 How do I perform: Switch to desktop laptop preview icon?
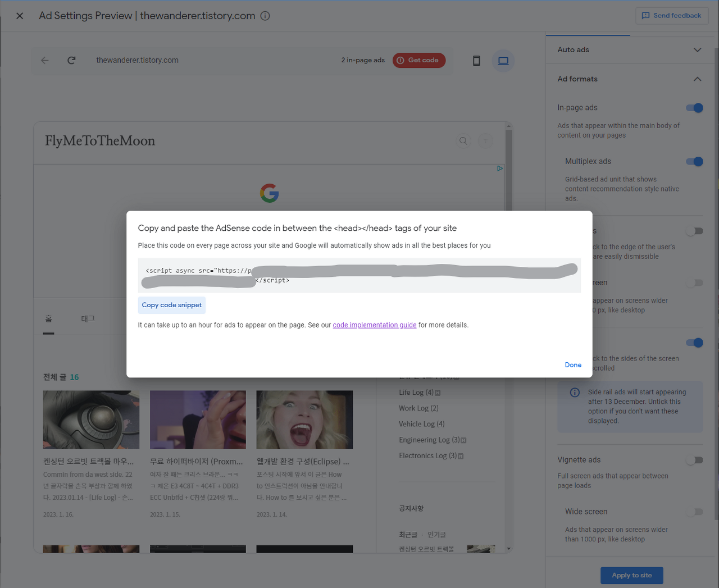click(x=503, y=61)
